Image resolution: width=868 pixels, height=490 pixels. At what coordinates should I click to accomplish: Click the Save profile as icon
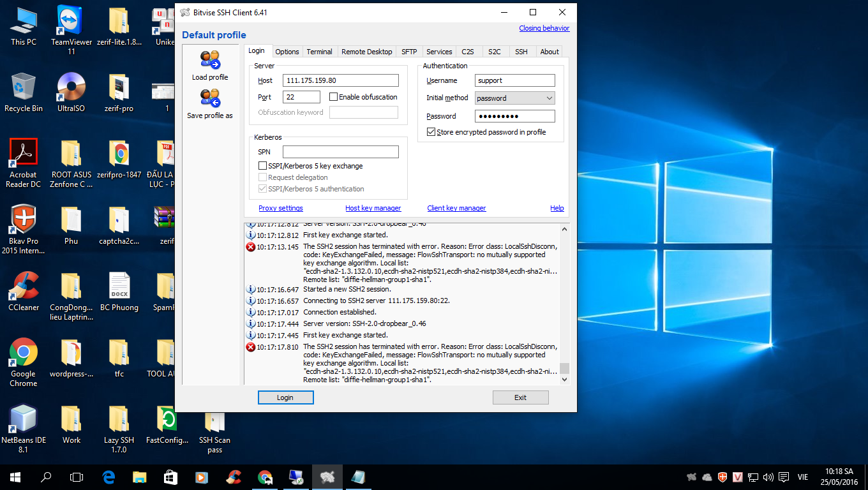point(210,99)
